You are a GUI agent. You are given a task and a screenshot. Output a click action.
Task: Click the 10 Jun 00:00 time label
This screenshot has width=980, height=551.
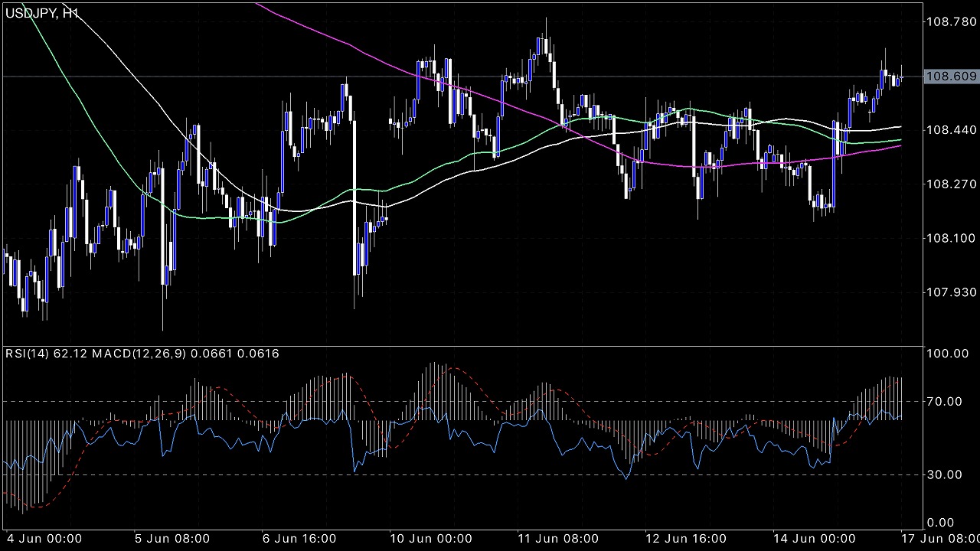pos(429,539)
